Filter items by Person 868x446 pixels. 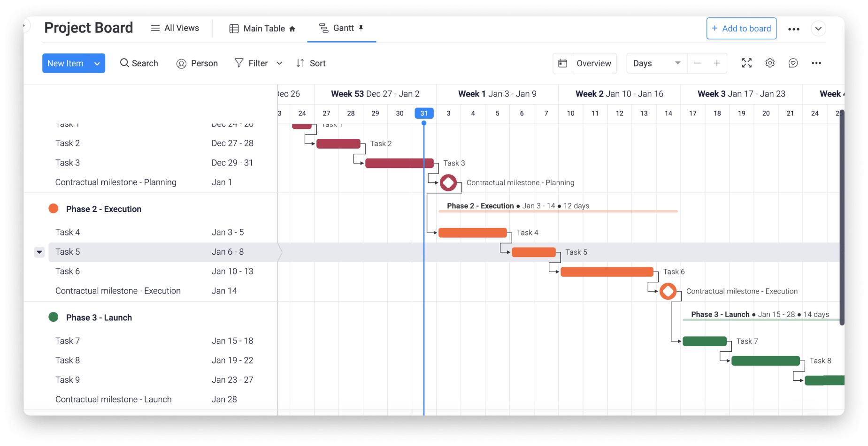[x=197, y=63]
